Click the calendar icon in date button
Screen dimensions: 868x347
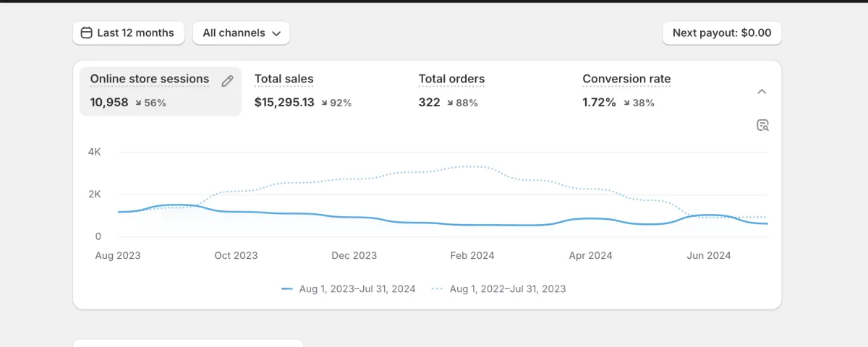87,33
